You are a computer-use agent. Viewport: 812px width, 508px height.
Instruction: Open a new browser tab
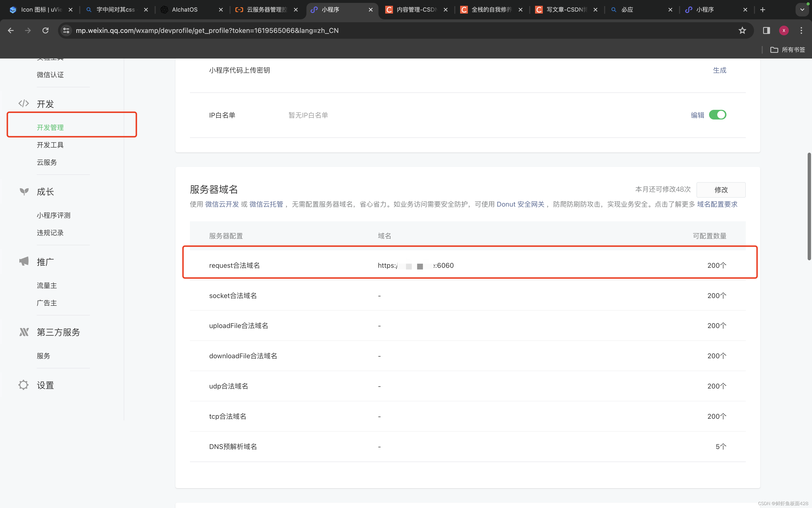pyautogui.click(x=763, y=10)
